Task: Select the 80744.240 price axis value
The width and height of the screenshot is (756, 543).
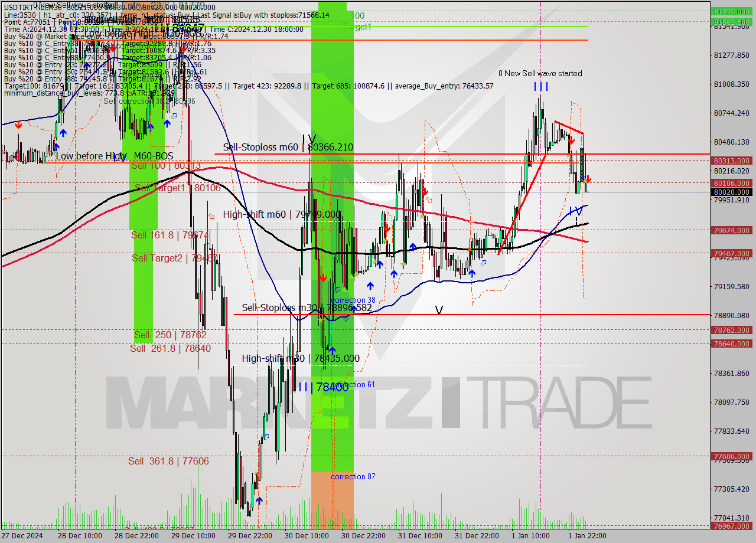Action: 732,113
